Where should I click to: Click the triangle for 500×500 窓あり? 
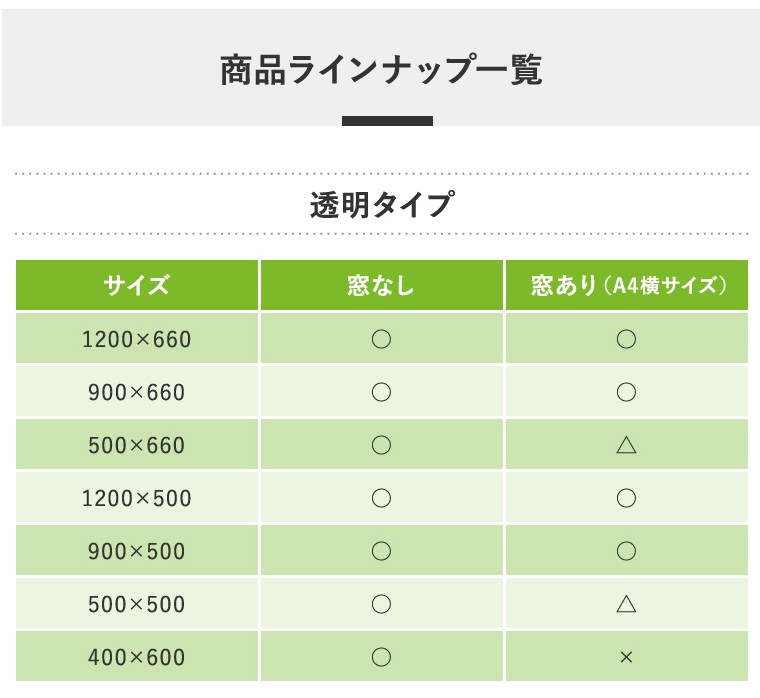(626, 603)
